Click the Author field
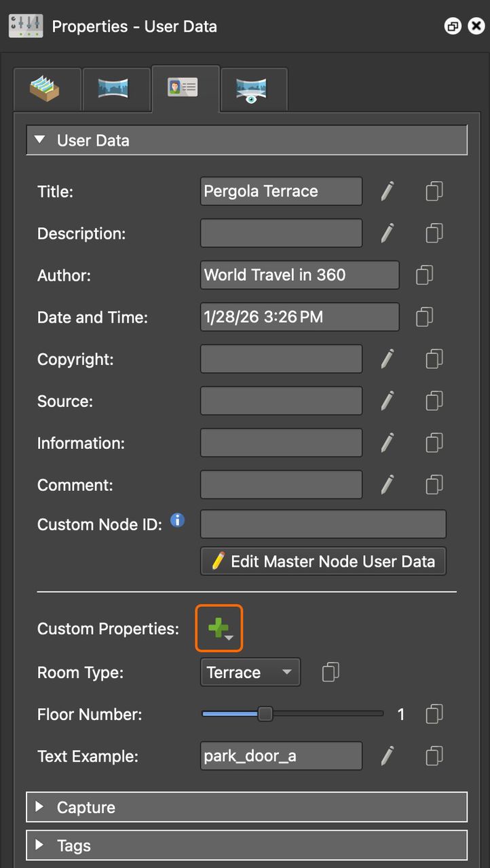Image resolution: width=490 pixels, height=868 pixels. tap(299, 275)
